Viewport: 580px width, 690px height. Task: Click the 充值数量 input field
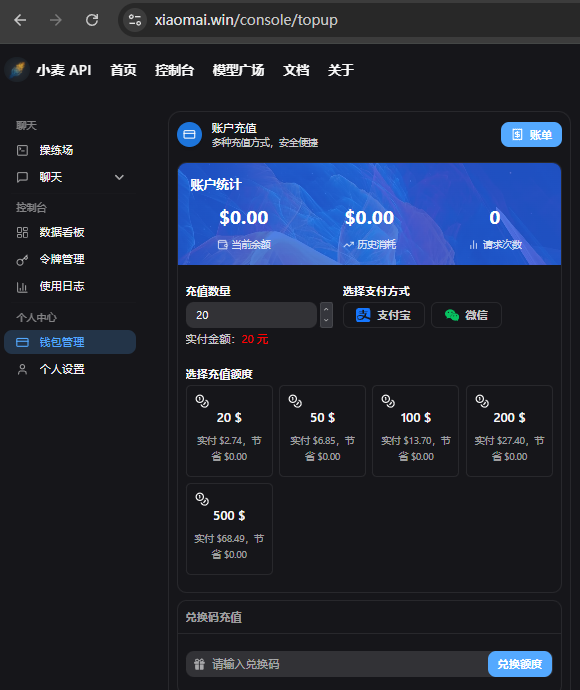[251, 315]
